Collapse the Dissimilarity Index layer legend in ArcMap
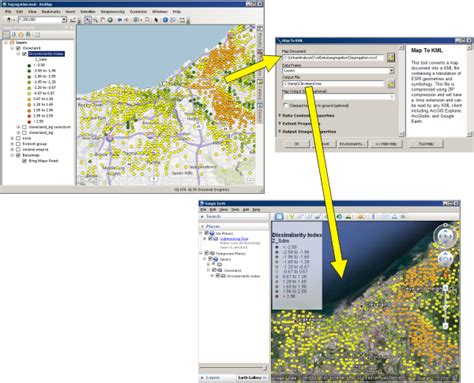Screen dimensions: 474x383 coord(19,54)
